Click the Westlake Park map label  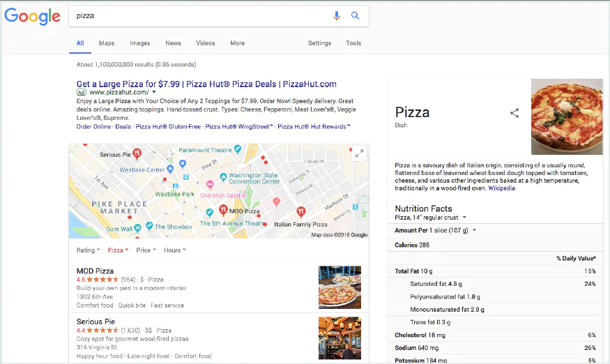[x=175, y=194]
